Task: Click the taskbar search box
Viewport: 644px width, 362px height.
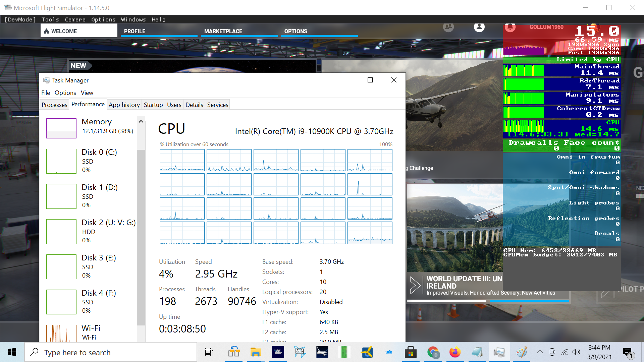Action: 111,352
